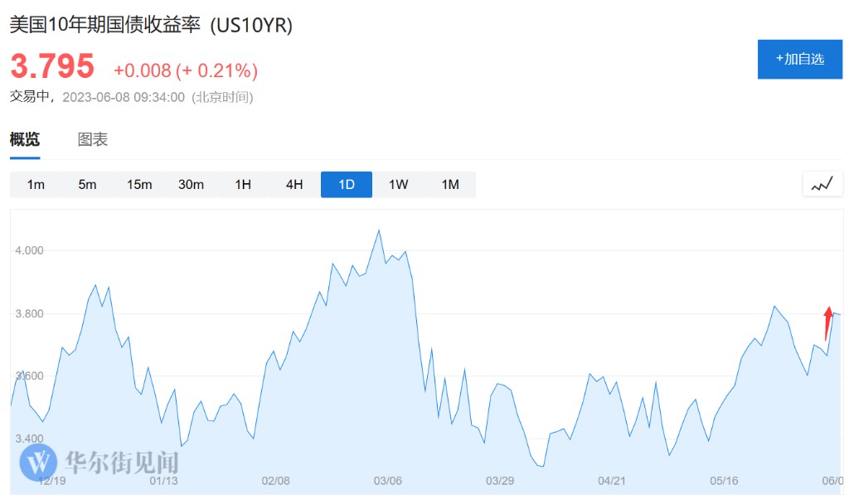
Task: Click the 3.795 current yield value
Action: pos(52,65)
